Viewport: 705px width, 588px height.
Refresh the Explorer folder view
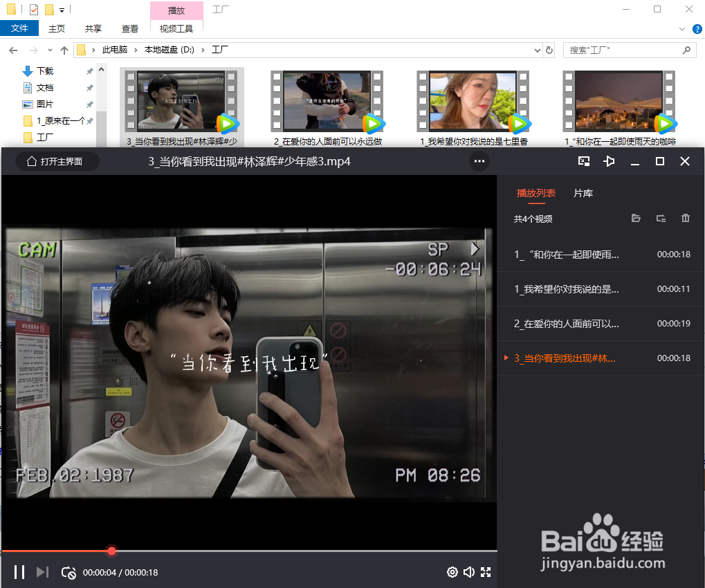click(x=549, y=50)
